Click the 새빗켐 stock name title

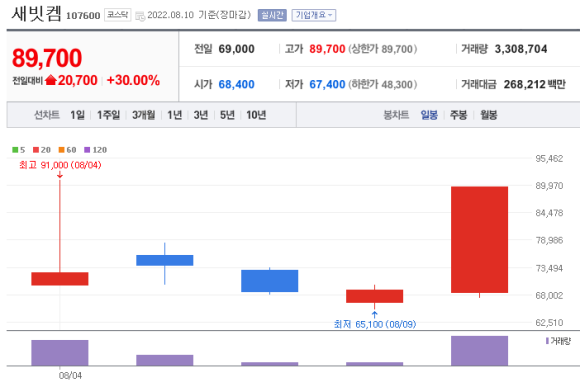coord(36,14)
